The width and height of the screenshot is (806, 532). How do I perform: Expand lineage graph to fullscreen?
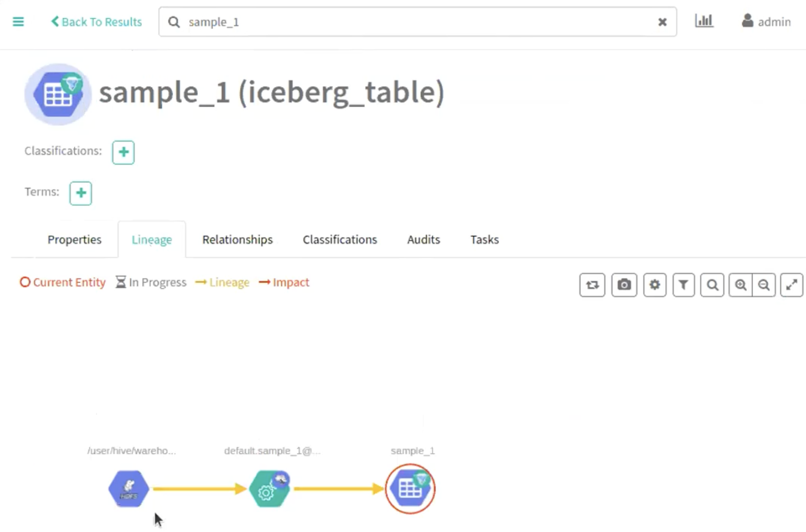click(791, 285)
